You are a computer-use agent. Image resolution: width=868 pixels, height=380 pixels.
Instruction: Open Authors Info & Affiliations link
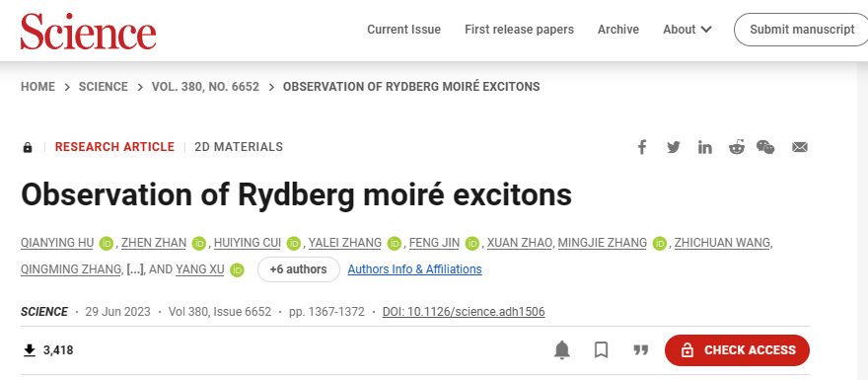tap(414, 269)
